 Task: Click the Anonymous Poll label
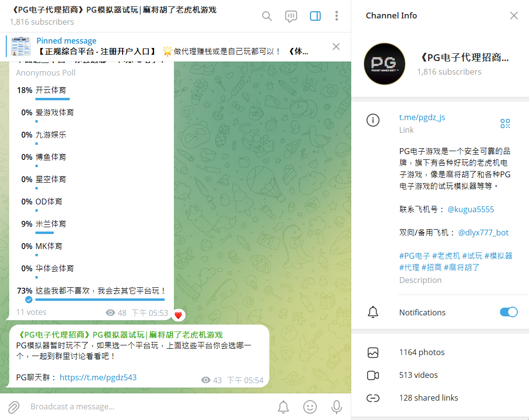pos(46,73)
